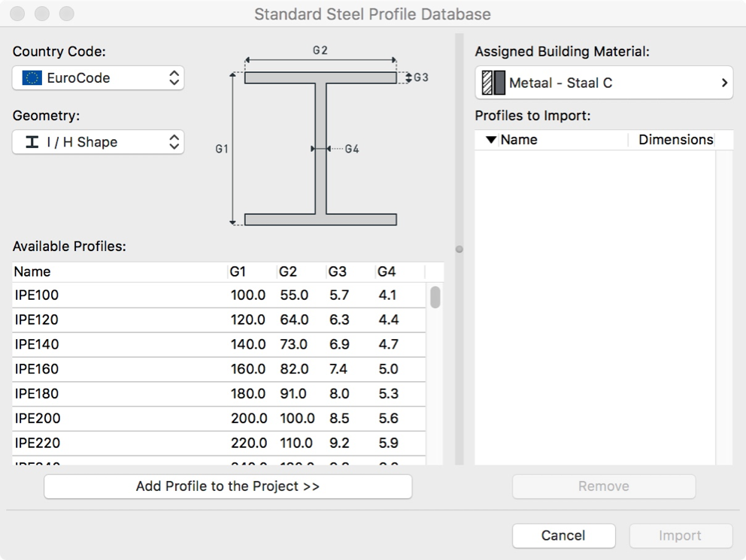Click the G4 column header
This screenshot has width=746, height=560.
coord(399,272)
